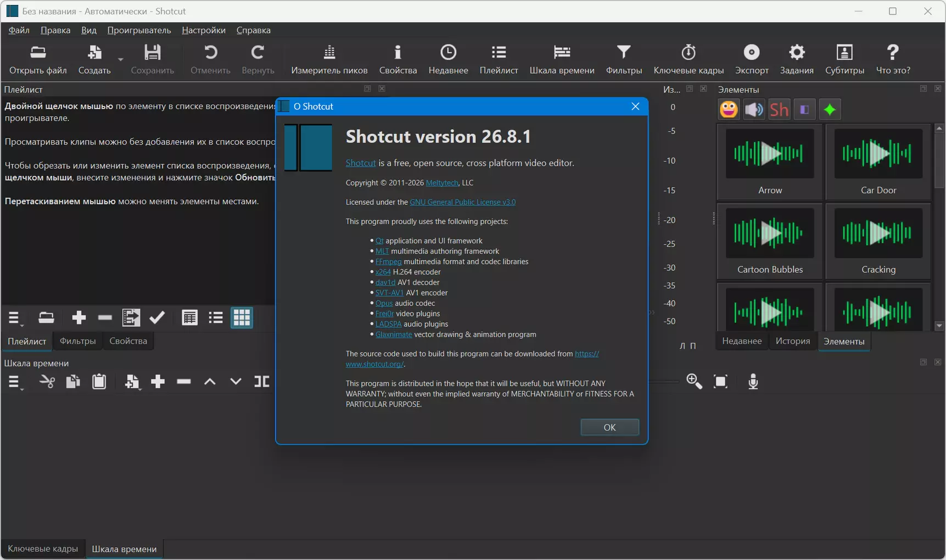Viewport: 946px width, 560px height.
Task: Switch to the История tab
Action: (x=793, y=341)
